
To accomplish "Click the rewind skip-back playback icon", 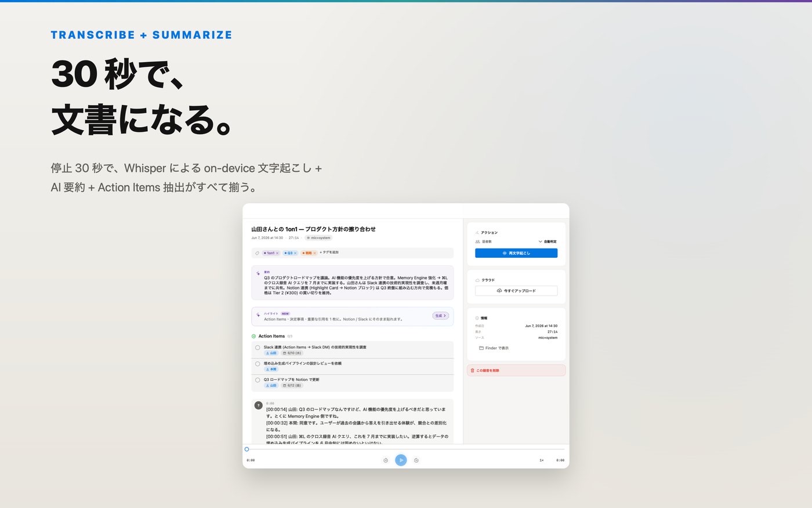I will pos(386,460).
